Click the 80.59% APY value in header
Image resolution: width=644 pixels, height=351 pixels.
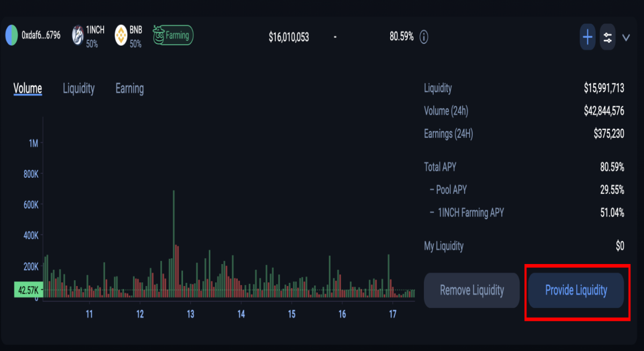[401, 36]
